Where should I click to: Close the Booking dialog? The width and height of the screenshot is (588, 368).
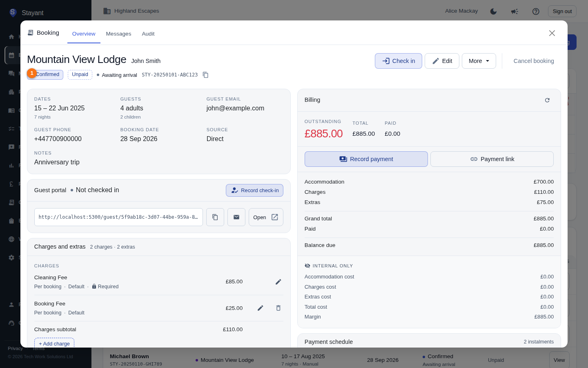click(x=552, y=33)
